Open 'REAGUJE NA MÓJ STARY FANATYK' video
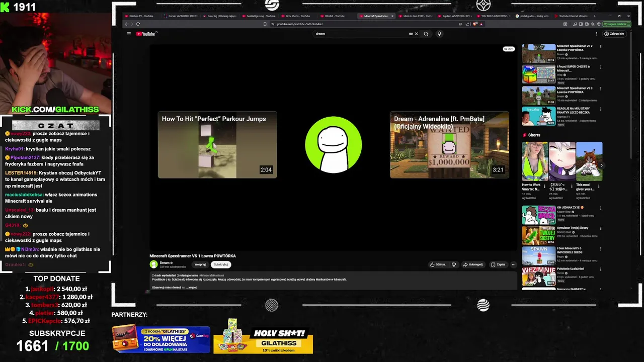644x362 pixels. (538, 116)
